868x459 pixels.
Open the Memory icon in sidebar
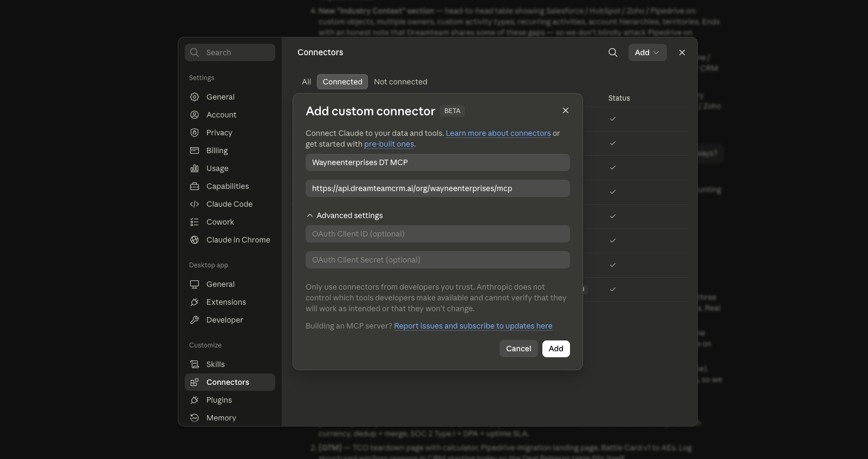195,418
